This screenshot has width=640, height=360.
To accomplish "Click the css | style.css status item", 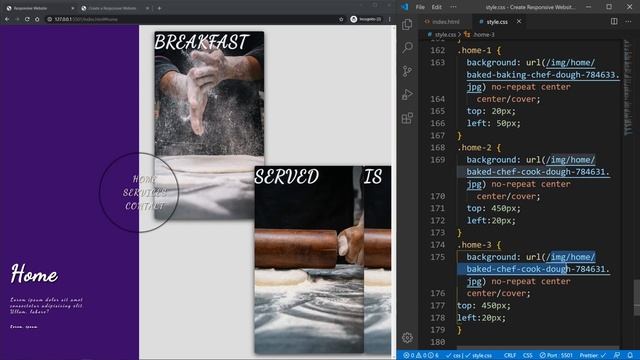I will coord(469,356).
